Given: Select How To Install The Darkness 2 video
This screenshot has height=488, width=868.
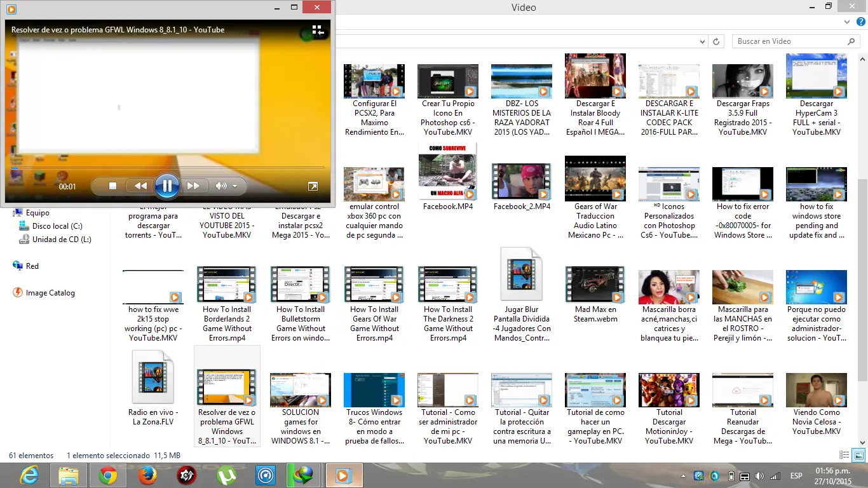Looking at the screenshot, I should point(448,304).
